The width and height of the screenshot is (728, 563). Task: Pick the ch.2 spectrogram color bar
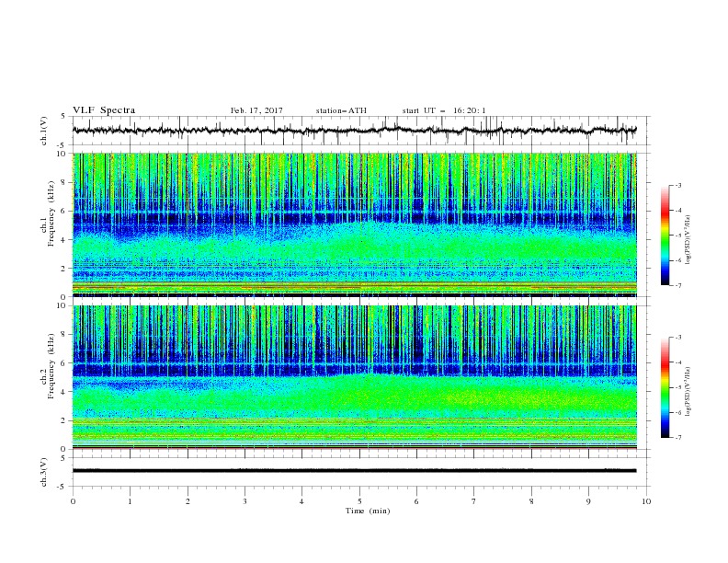coord(665,387)
